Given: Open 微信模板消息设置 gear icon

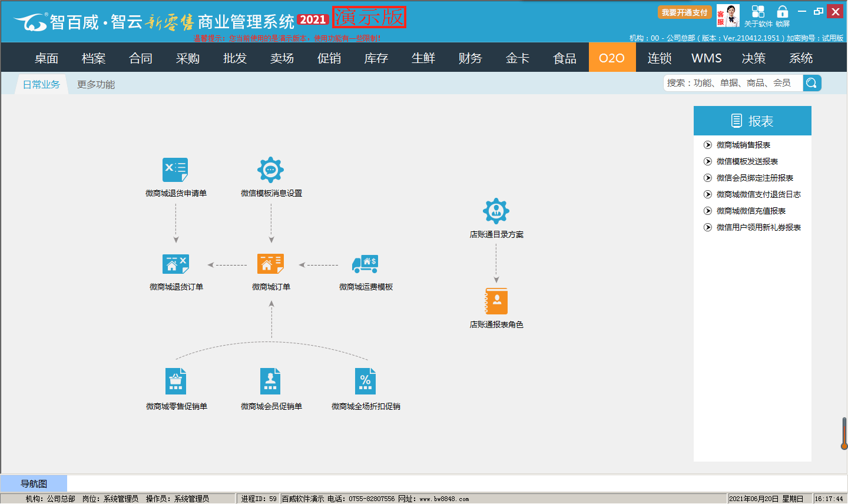Looking at the screenshot, I should [x=271, y=170].
